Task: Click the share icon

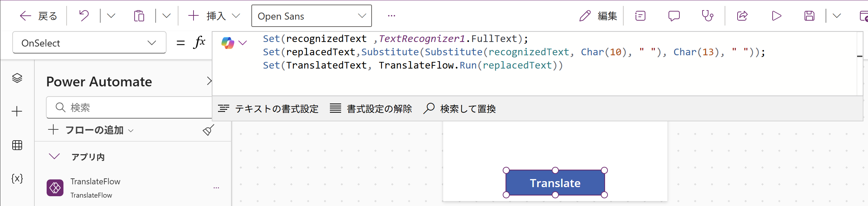Action: tap(742, 16)
